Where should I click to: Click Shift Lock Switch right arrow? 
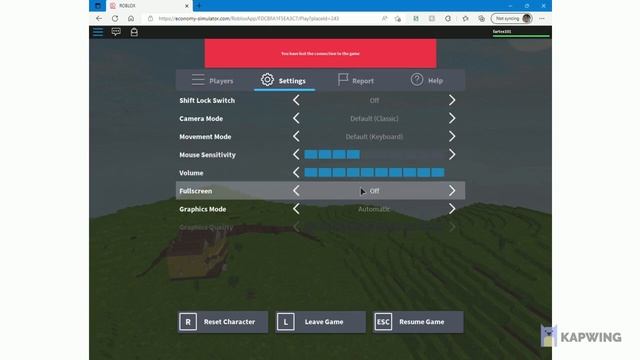click(452, 100)
